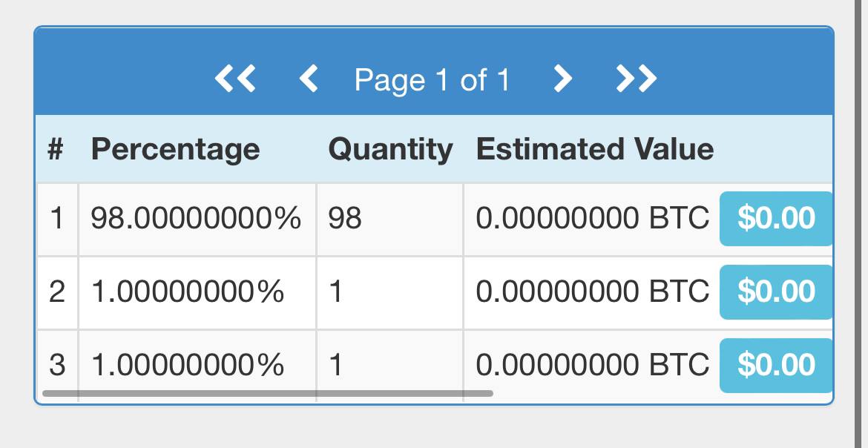The height and width of the screenshot is (448, 868).
Task: Click row 1's 0.00000000 BTC value
Action: point(592,219)
